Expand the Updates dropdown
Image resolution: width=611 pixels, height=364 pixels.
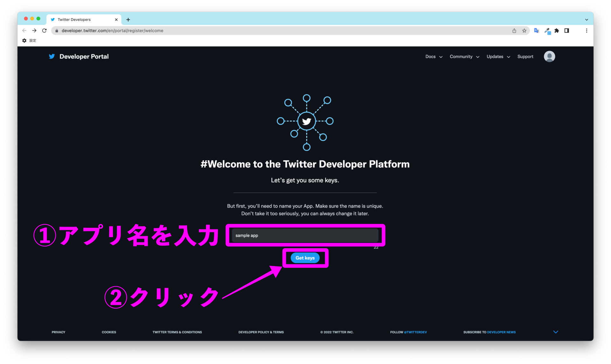pyautogui.click(x=498, y=56)
